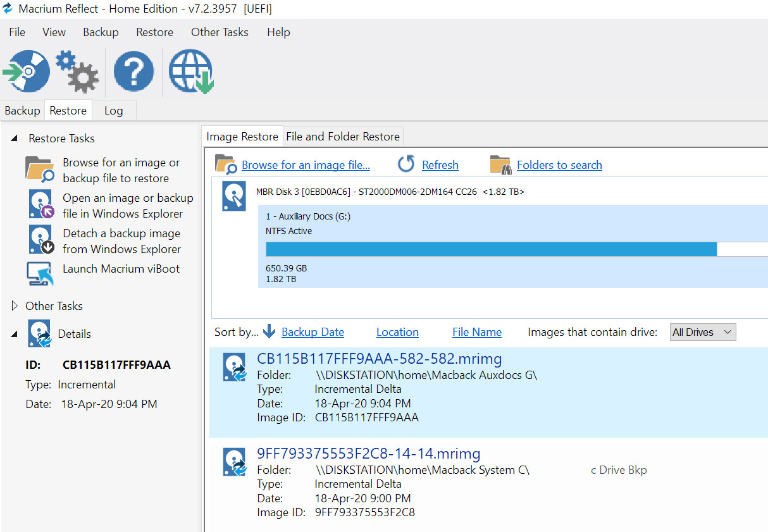The width and height of the screenshot is (768, 532).
Task: Switch to the Backup tab
Action: click(22, 111)
